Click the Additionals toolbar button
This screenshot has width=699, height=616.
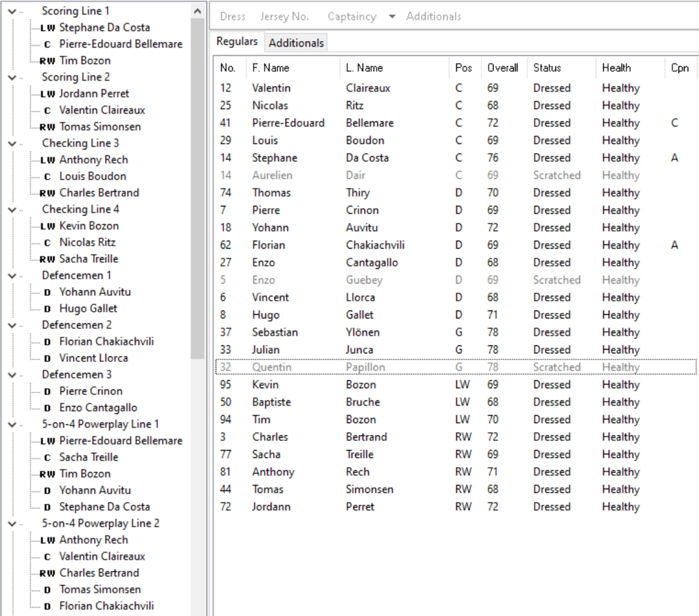click(x=433, y=17)
